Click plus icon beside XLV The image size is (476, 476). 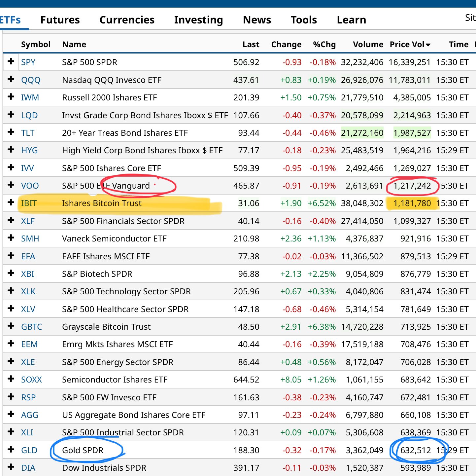click(x=11, y=309)
